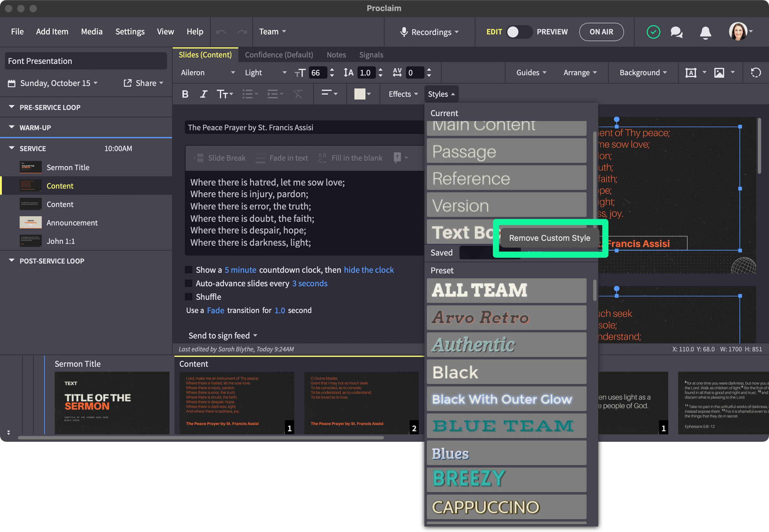
Task: Click the Fade in text icon
Action: pos(260,158)
